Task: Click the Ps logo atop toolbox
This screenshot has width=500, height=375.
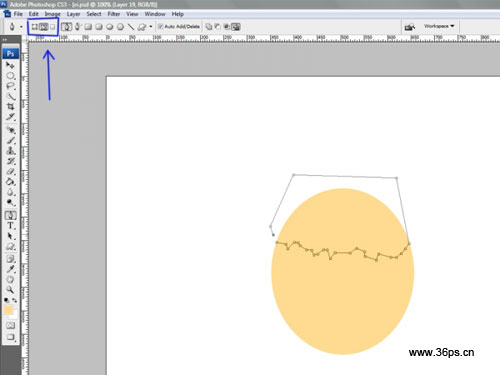Action: (10, 54)
